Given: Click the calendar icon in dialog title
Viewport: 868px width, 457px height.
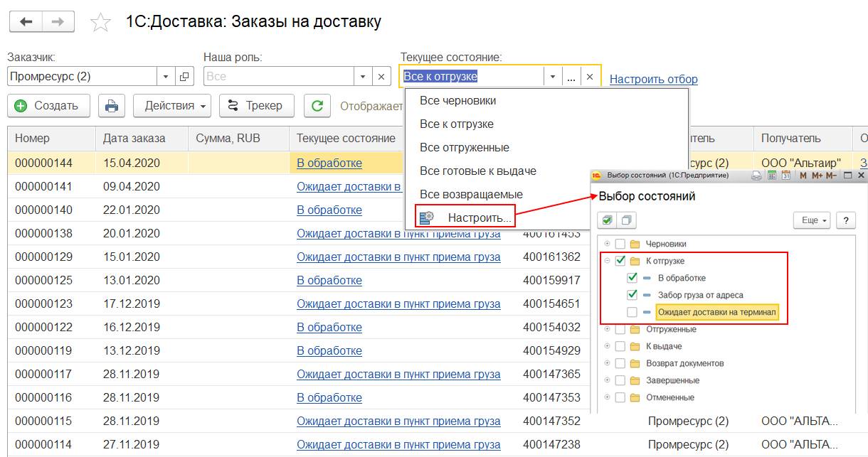Looking at the screenshot, I should 785,175.
